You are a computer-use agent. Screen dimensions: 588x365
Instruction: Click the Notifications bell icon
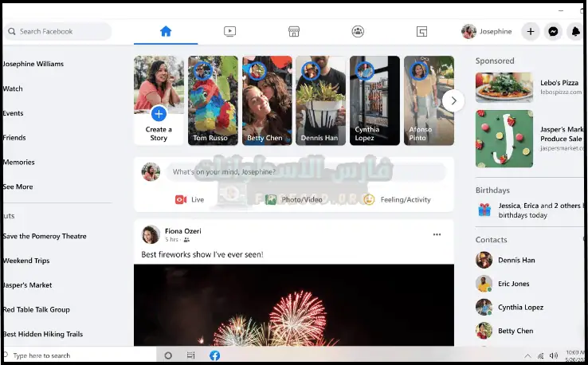click(574, 32)
